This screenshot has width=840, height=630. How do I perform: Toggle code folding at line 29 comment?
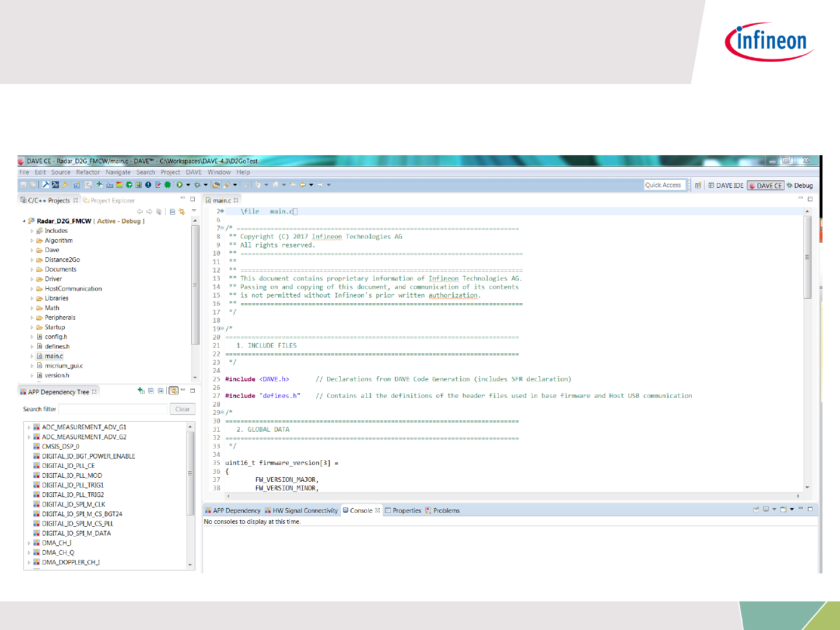[222, 412]
